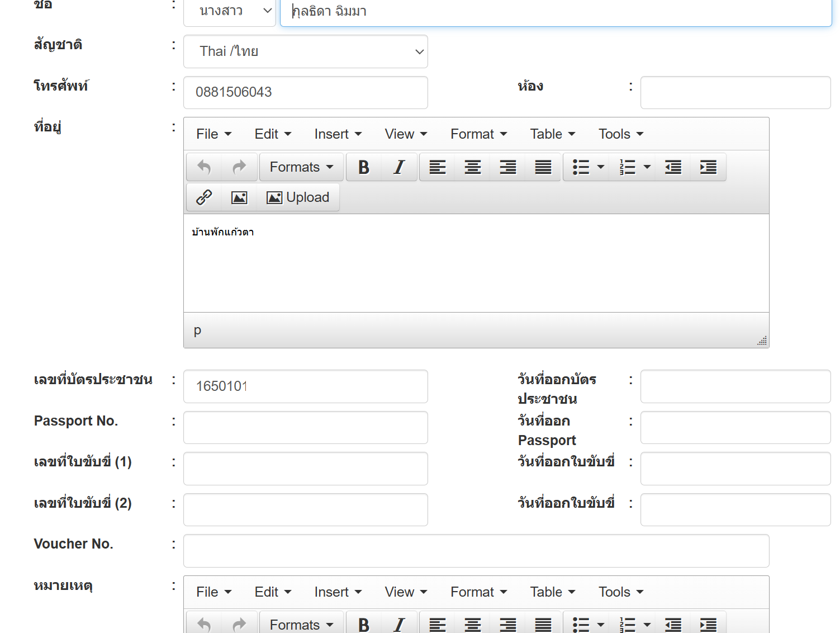The height and width of the screenshot is (633, 840).
Task: Focus the name field กุลธิดา ฉิมมา
Action: pyautogui.click(x=556, y=11)
